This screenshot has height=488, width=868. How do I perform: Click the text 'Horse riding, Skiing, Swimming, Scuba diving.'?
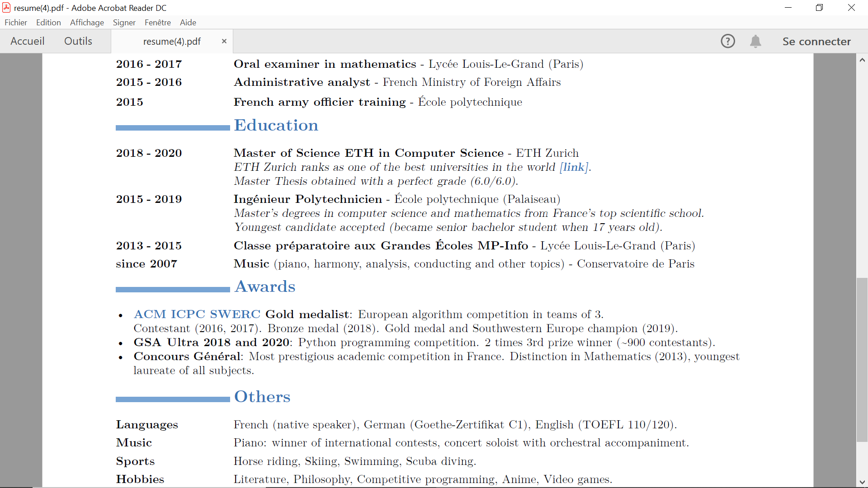click(x=355, y=461)
